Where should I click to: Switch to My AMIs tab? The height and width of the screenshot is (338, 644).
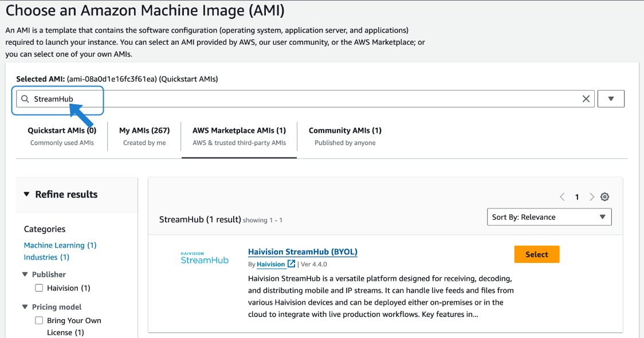pos(144,136)
